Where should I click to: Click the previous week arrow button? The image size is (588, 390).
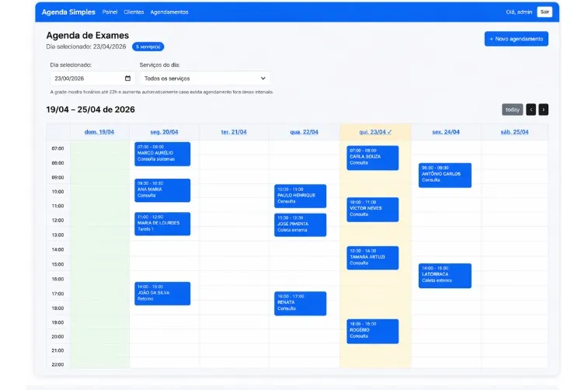[531, 110]
